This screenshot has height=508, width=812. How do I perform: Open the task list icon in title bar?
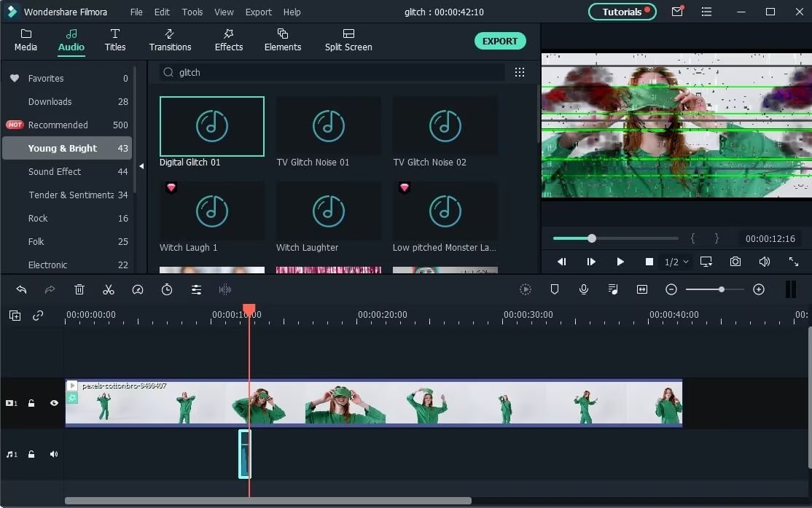pos(706,12)
